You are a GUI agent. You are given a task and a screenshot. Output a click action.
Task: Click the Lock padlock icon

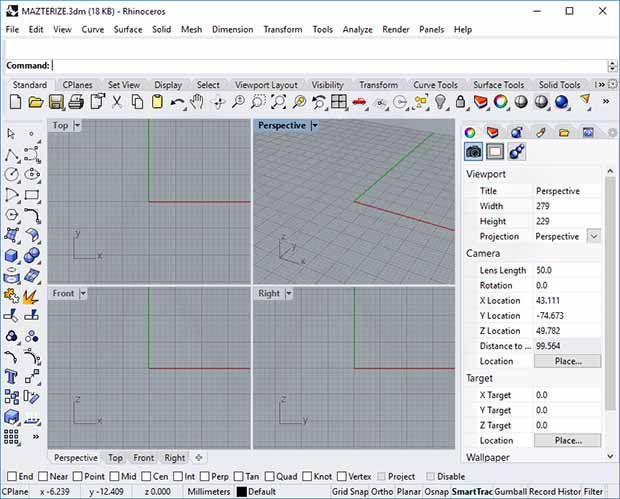click(x=460, y=102)
